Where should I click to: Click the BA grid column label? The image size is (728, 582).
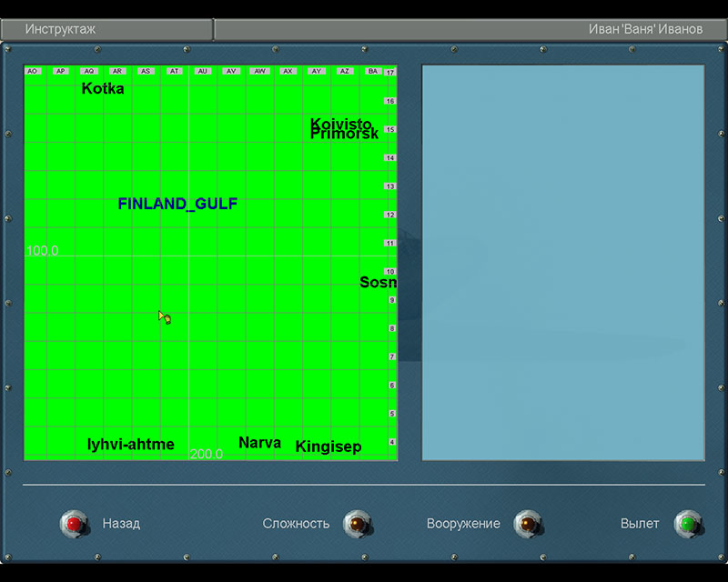(x=373, y=71)
